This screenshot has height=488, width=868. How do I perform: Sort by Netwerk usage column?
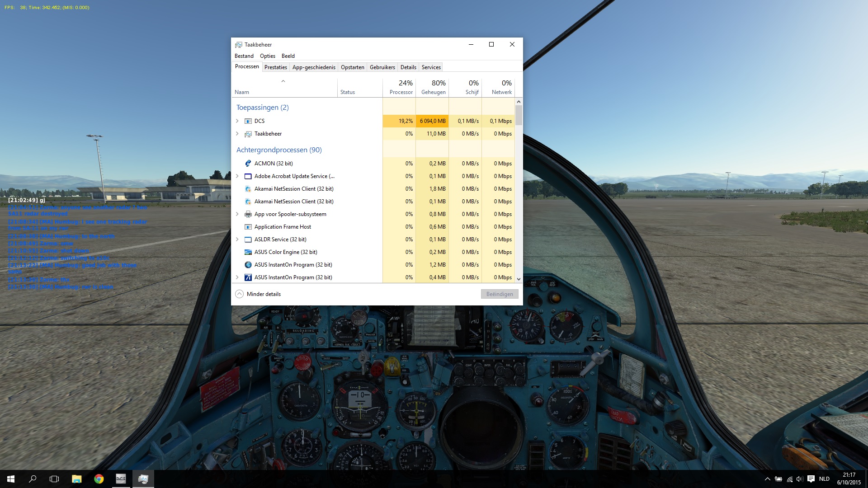tap(498, 88)
